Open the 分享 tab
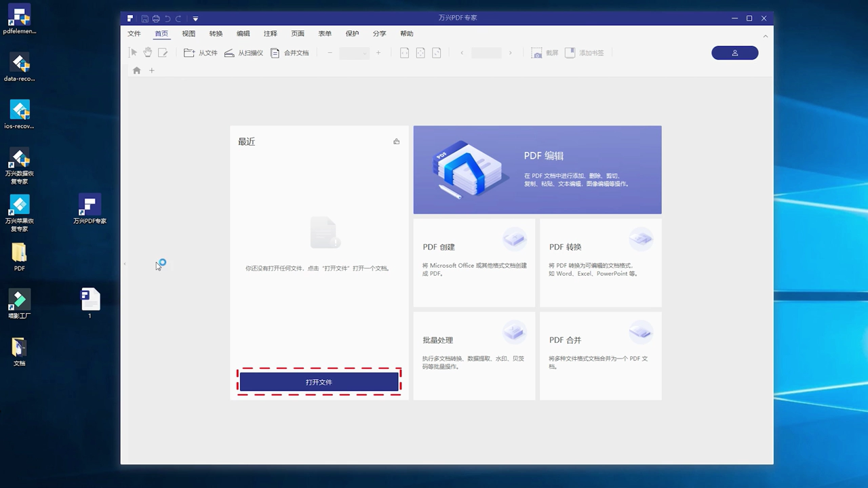868x488 pixels. coord(379,34)
